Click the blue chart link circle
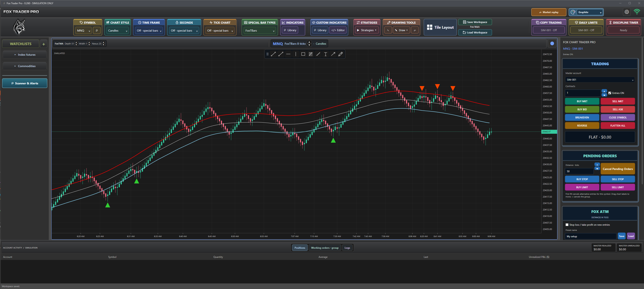 552,44
